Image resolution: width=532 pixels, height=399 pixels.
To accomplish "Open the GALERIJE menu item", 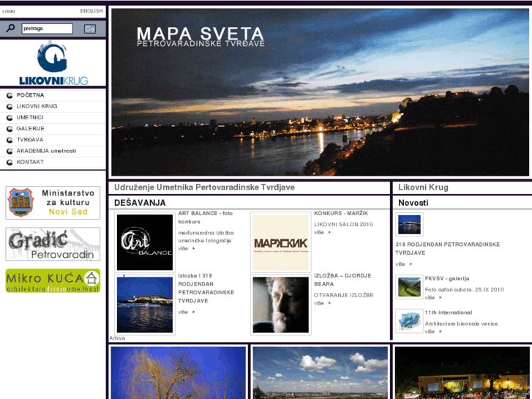I will tap(30, 129).
